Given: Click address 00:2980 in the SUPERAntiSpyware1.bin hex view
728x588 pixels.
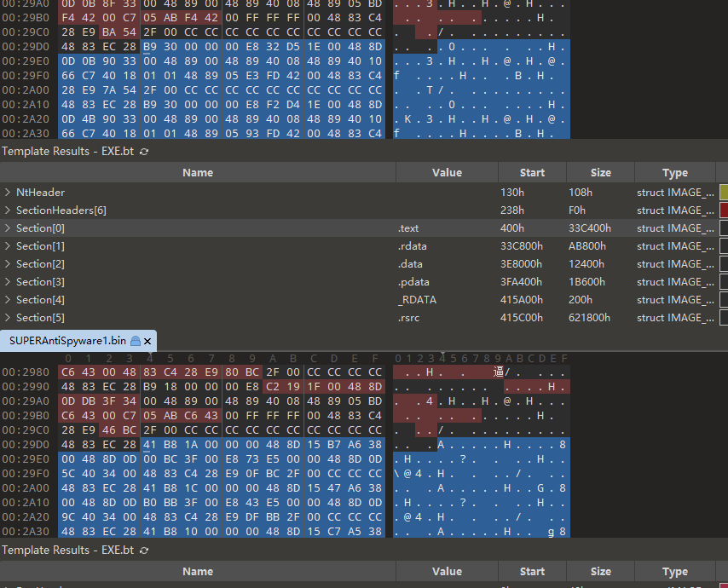Looking at the screenshot, I should (x=26, y=372).
